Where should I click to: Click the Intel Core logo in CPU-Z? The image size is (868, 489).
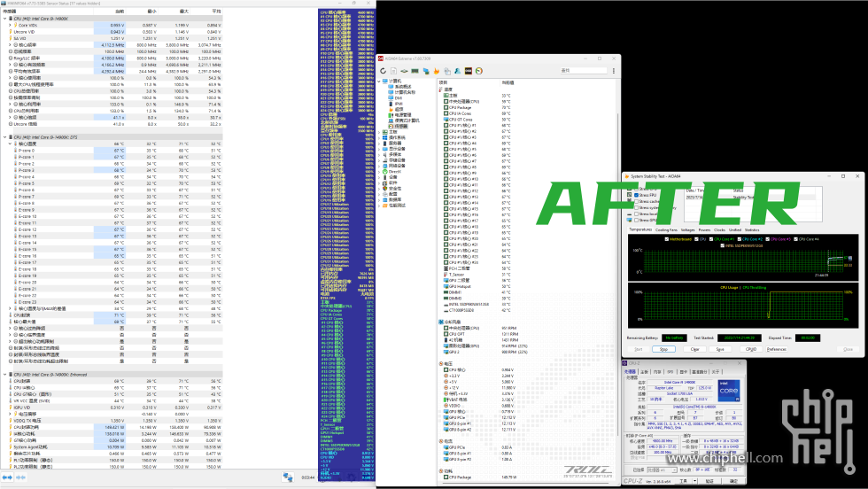coord(728,391)
